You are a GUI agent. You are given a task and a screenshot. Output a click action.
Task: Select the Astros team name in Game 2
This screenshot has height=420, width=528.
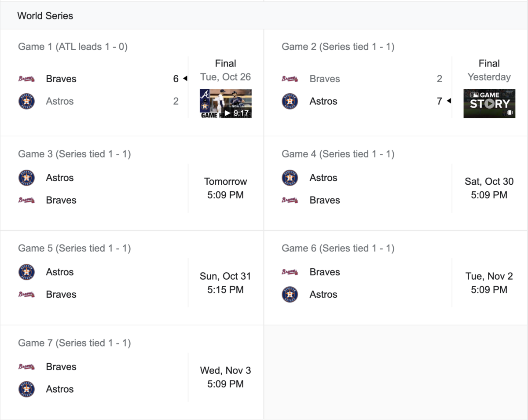coord(323,101)
